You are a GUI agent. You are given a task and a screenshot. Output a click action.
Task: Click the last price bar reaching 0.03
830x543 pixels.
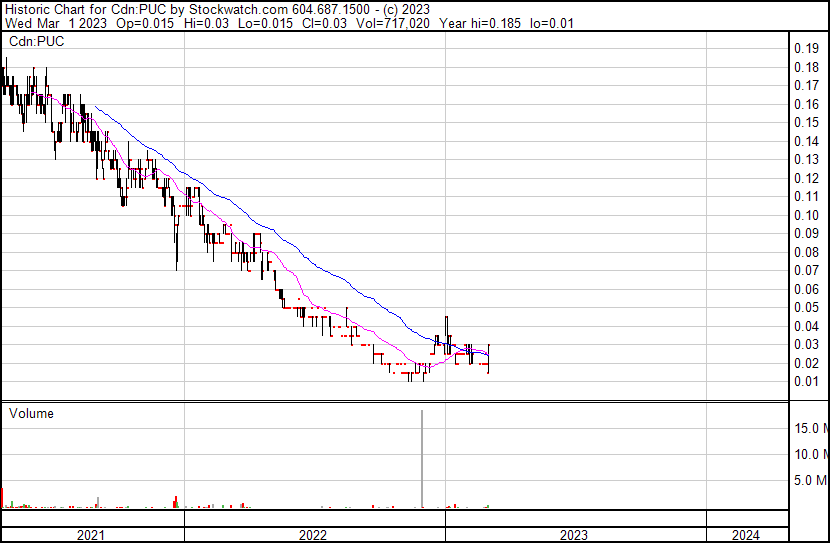pyautogui.click(x=488, y=359)
